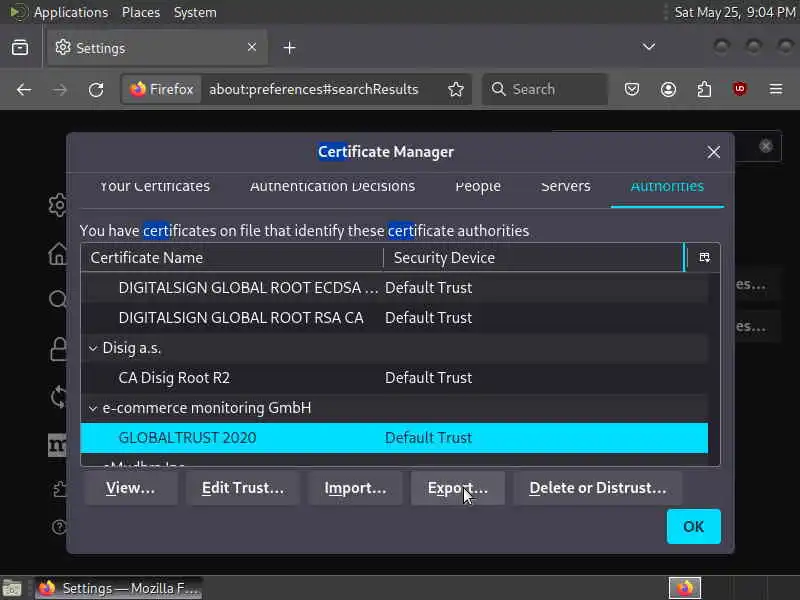The width and height of the screenshot is (800, 600).
Task: Open the Pocket save icon
Action: coord(632,89)
